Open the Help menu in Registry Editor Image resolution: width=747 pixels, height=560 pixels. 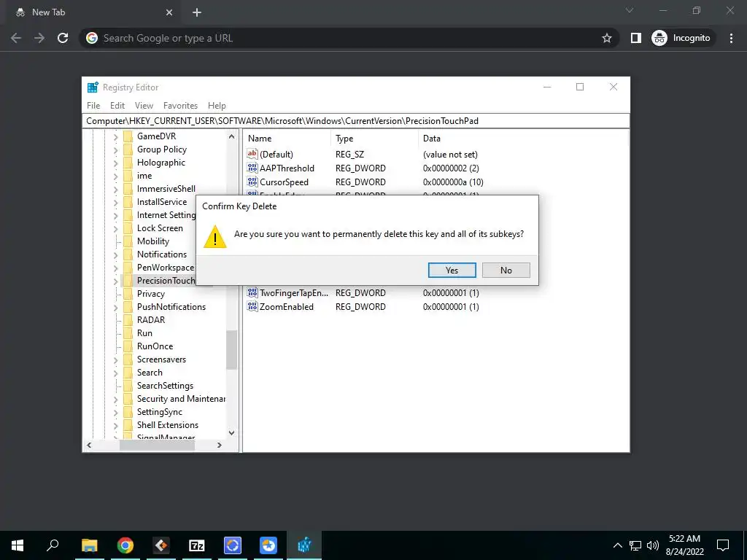(x=217, y=106)
